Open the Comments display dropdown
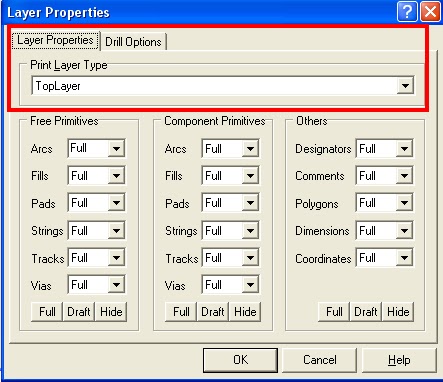The width and height of the screenshot is (443, 382). point(404,176)
